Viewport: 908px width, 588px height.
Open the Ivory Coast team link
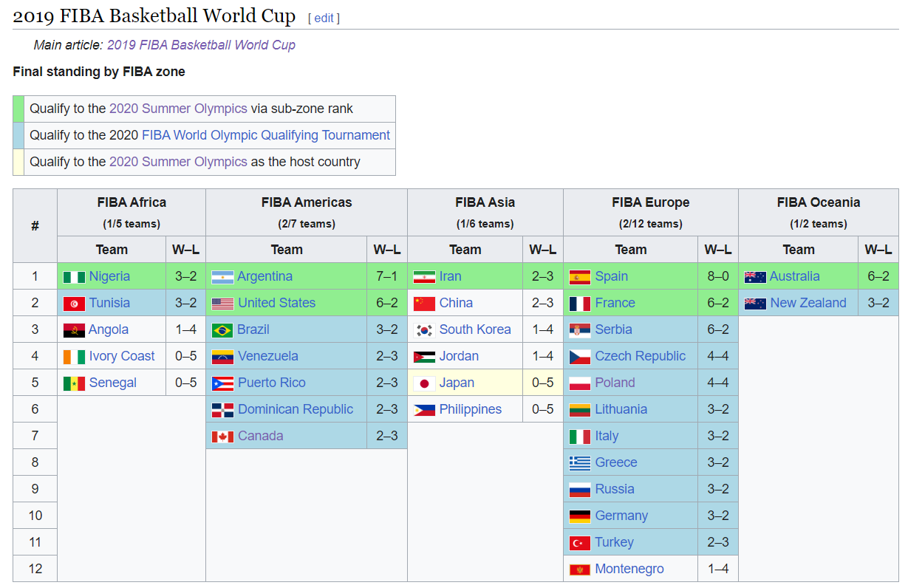[x=122, y=356]
